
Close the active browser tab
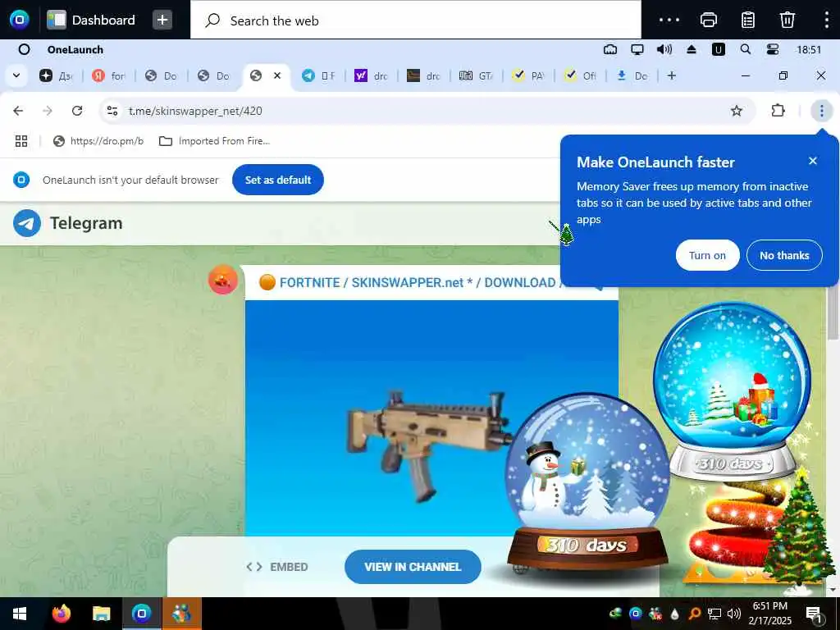point(277,75)
